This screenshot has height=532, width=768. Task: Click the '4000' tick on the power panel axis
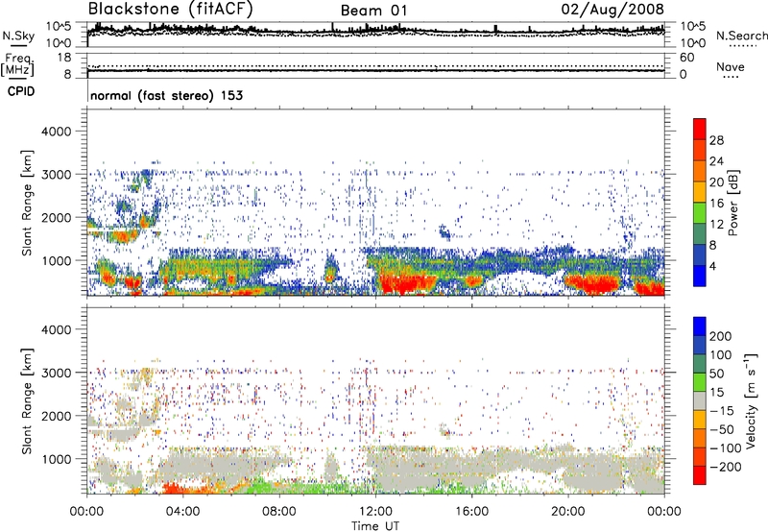click(57, 132)
